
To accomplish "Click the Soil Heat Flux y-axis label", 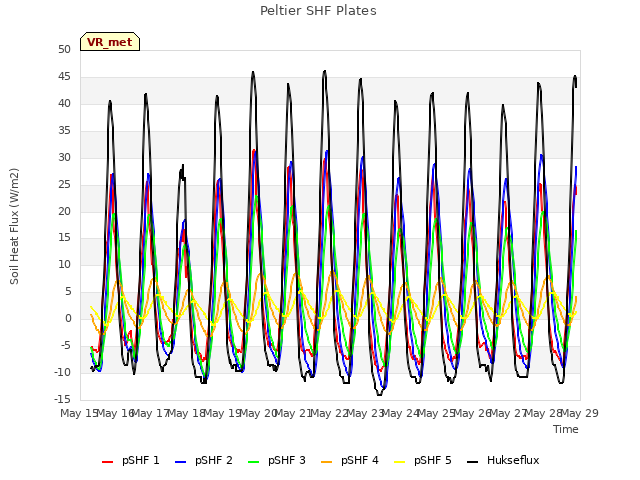I will pos(14,226).
